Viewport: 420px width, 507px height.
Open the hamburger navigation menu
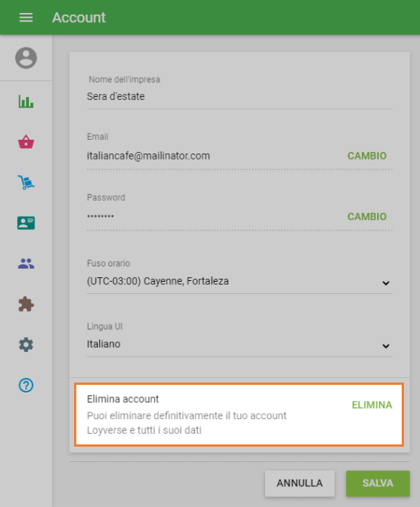[x=26, y=18]
